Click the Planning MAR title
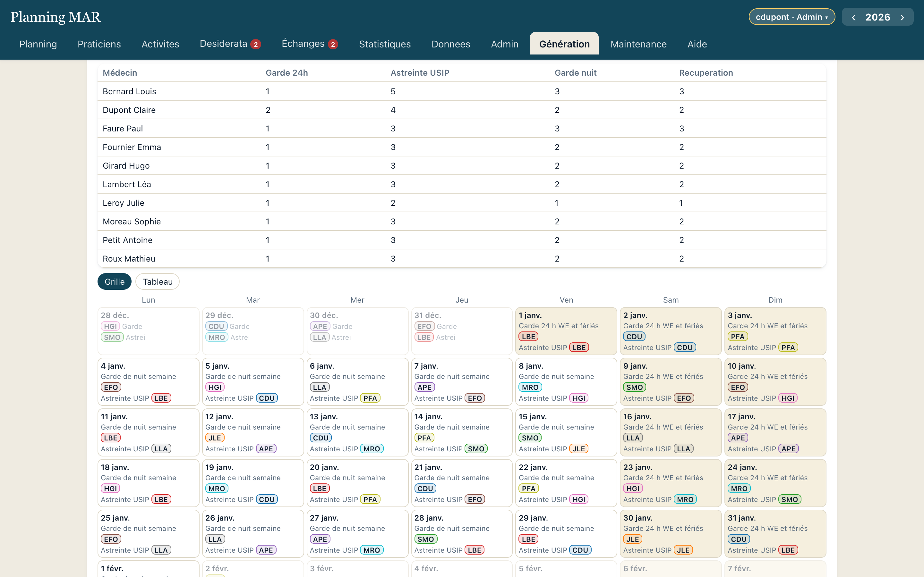The width and height of the screenshot is (924, 577). 56,17
